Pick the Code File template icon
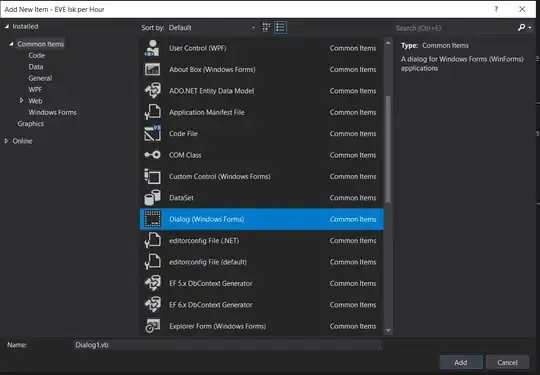This screenshot has height=375, width=540. 152,134
